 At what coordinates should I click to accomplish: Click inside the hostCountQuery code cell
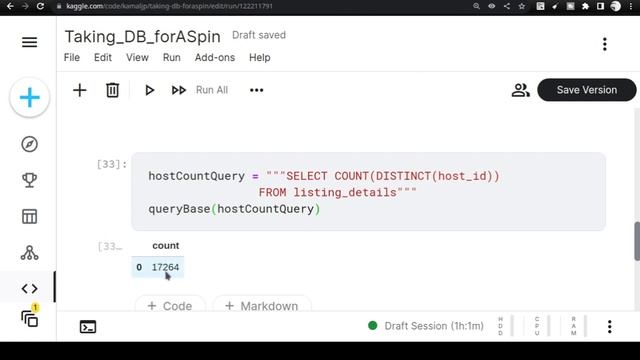click(x=368, y=192)
